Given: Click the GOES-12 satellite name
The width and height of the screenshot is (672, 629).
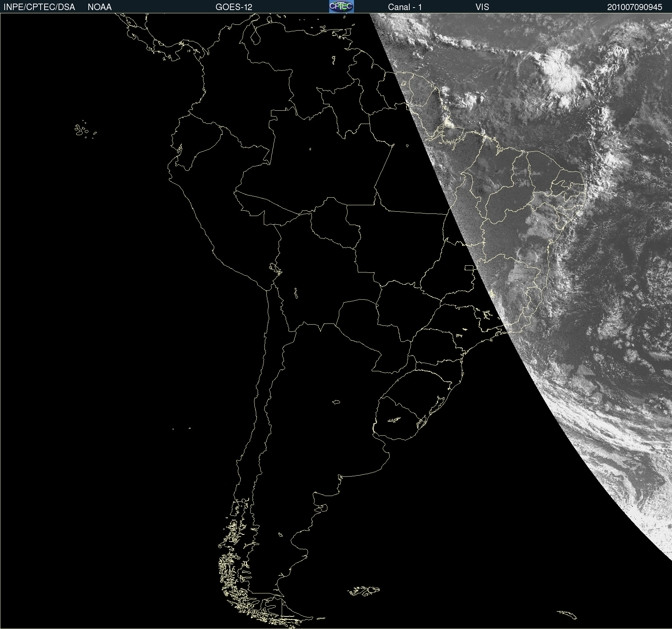Looking at the screenshot, I should (x=234, y=7).
